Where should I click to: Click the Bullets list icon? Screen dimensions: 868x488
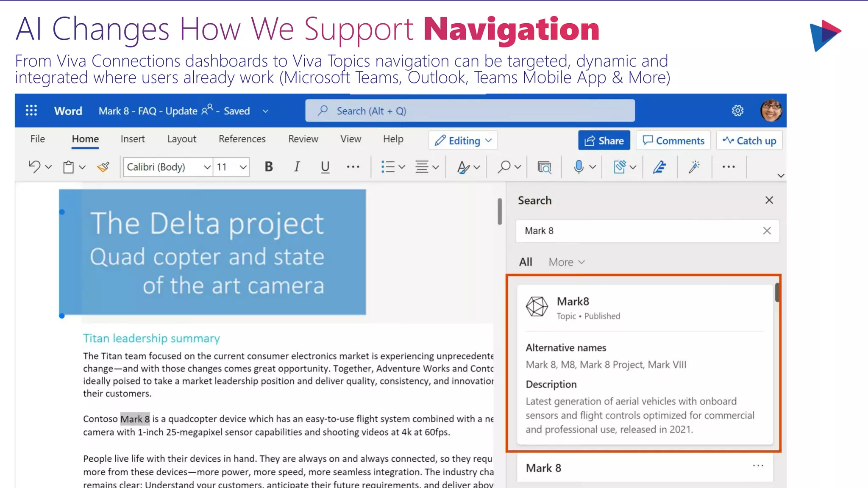(387, 167)
